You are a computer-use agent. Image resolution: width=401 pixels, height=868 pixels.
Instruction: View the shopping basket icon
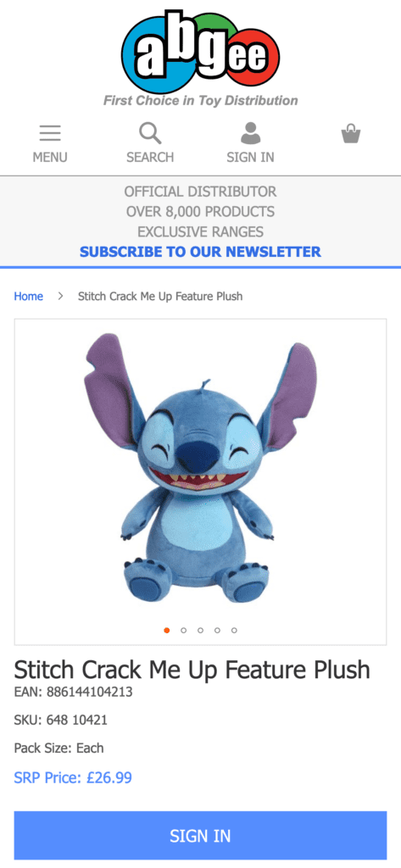pyautogui.click(x=351, y=133)
